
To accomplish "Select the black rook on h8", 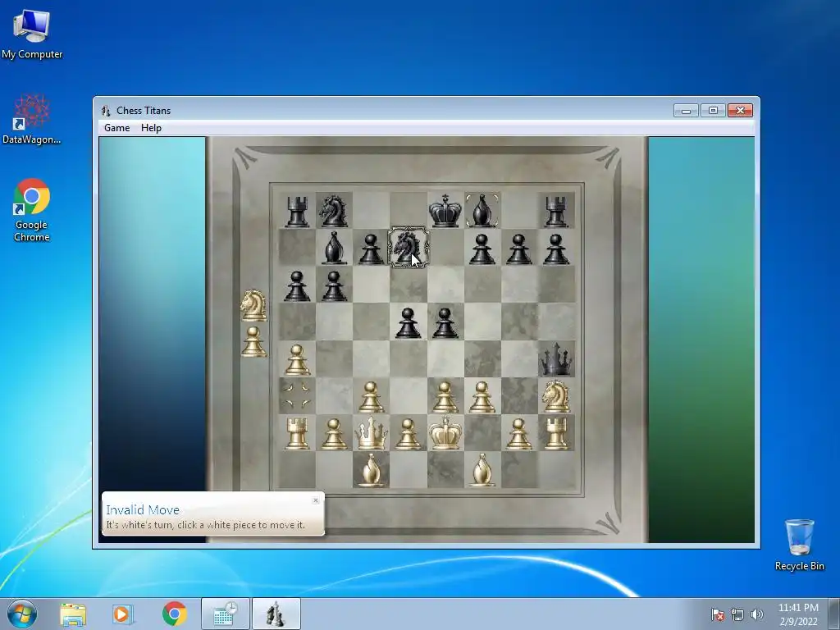I will pos(556,211).
